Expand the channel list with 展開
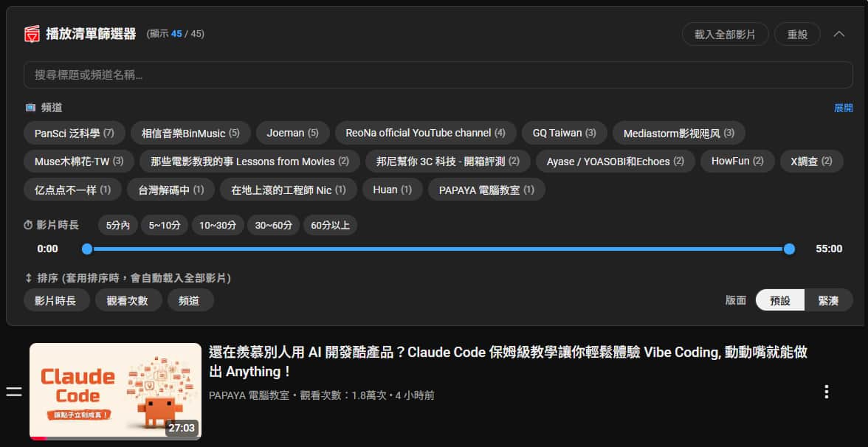The width and height of the screenshot is (868, 447). 843,107
